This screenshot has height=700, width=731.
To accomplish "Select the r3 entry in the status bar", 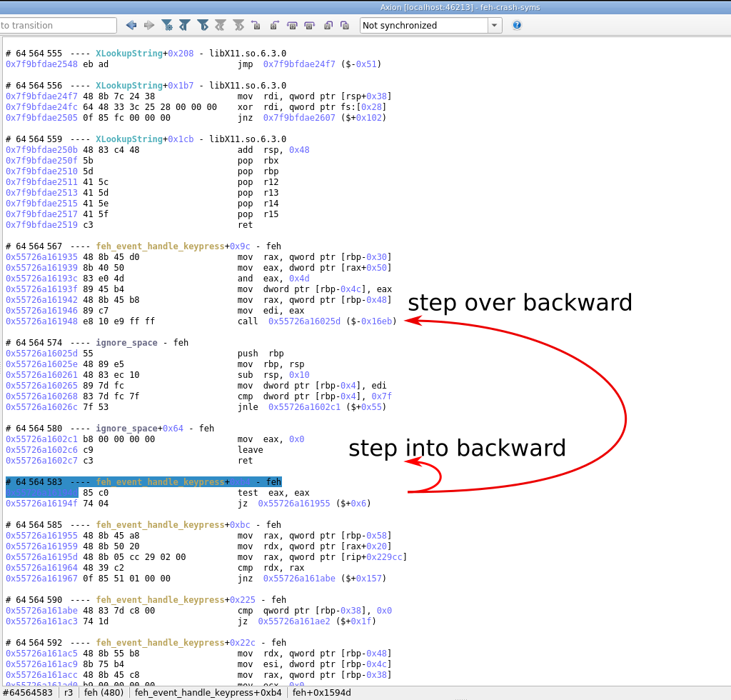I will (x=69, y=692).
